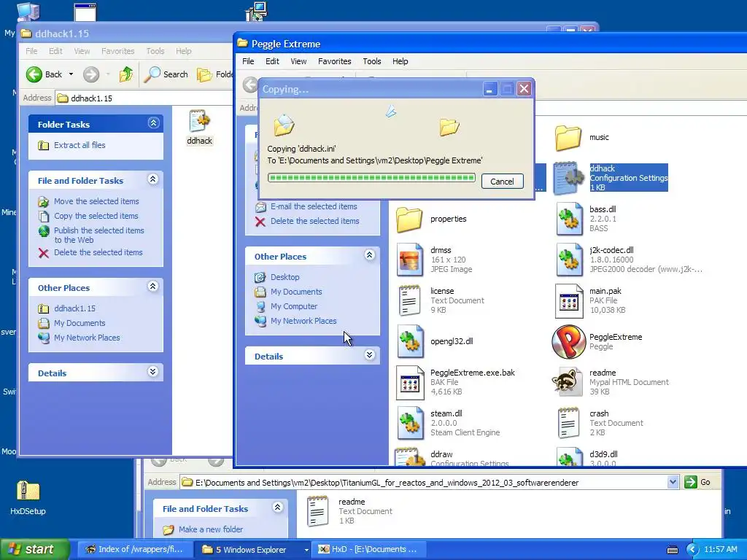
Task: Expand Details panel in Peggle Extreme
Action: 369,355
